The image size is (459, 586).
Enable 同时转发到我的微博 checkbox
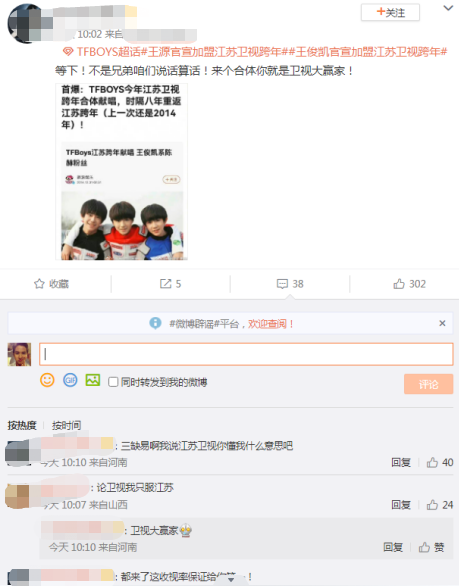coord(113,382)
